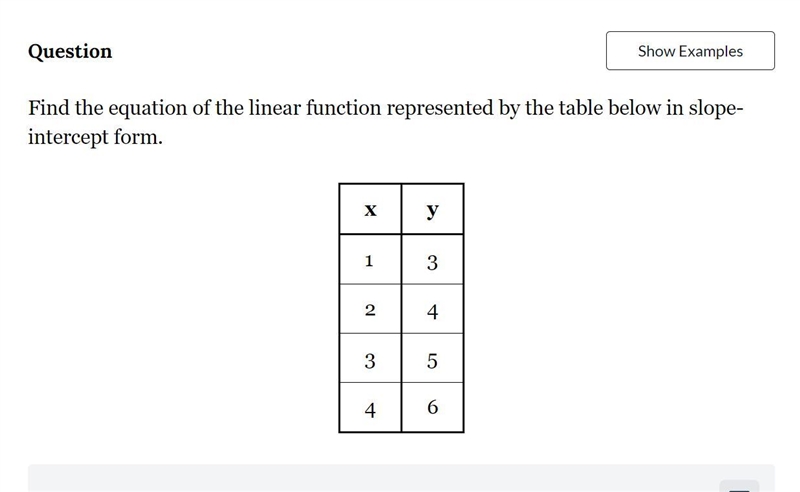This screenshot has height=492, width=800.
Task: Select the y column header cell
Action: point(433,209)
